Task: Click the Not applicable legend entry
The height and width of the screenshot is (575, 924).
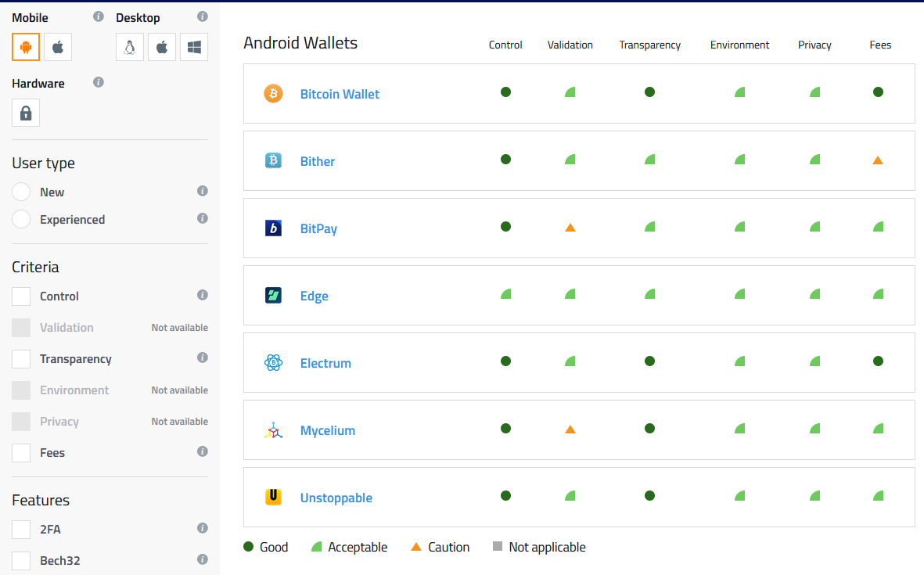Action: tap(539, 547)
